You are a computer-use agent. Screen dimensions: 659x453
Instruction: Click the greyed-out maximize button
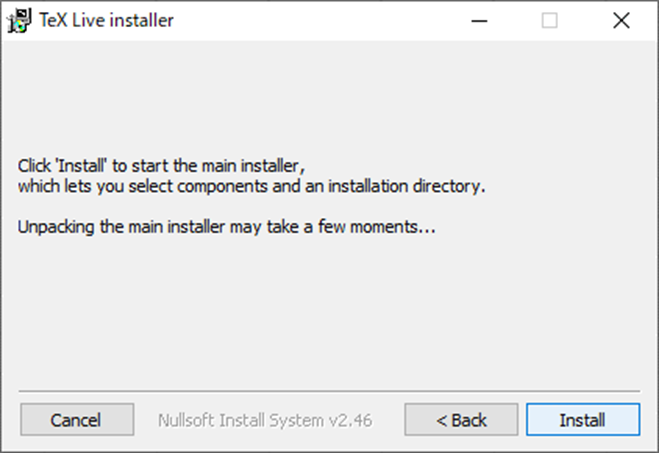tap(549, 20)
